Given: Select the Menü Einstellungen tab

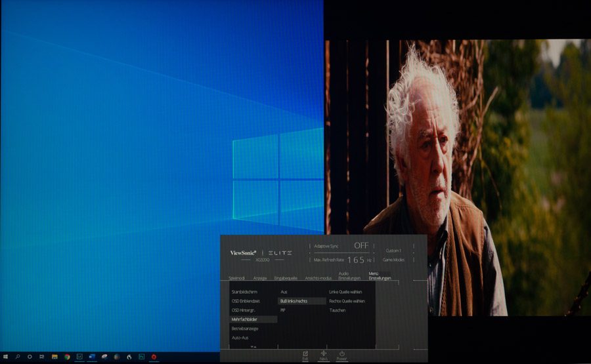Looking at the screenshot, I should tap(380, 275).
